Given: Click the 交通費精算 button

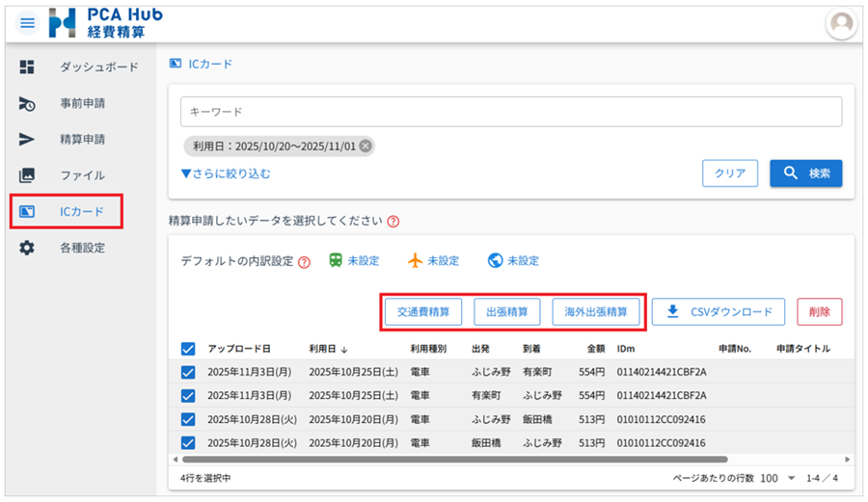Looking at the screenshot, I should click(x=423, y=312).
